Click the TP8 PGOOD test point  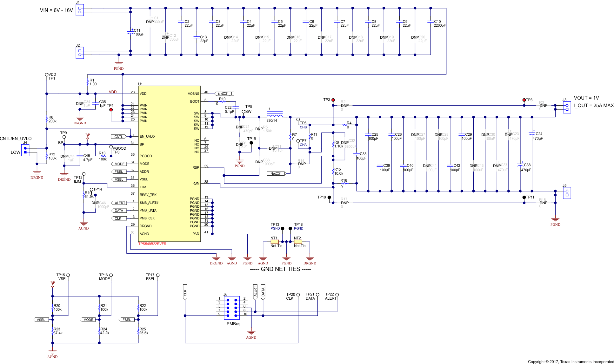pyautogui.click(x=111, y=147)
